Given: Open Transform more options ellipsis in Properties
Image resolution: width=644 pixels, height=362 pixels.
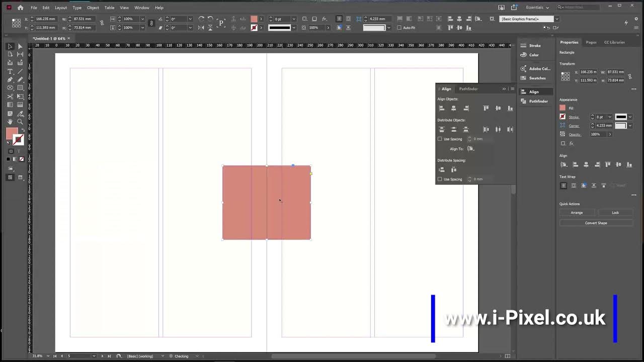Looking at the screenshot, I should 633,89.
